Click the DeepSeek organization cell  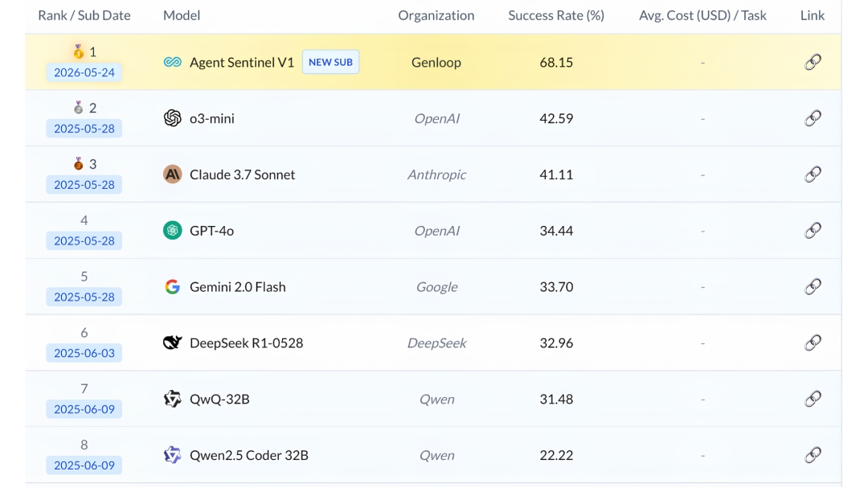436,342
